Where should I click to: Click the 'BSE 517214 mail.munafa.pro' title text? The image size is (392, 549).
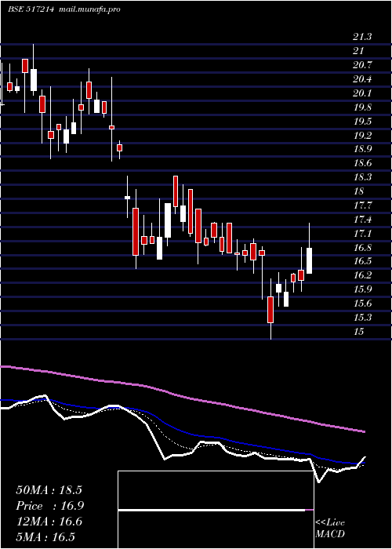64,9
